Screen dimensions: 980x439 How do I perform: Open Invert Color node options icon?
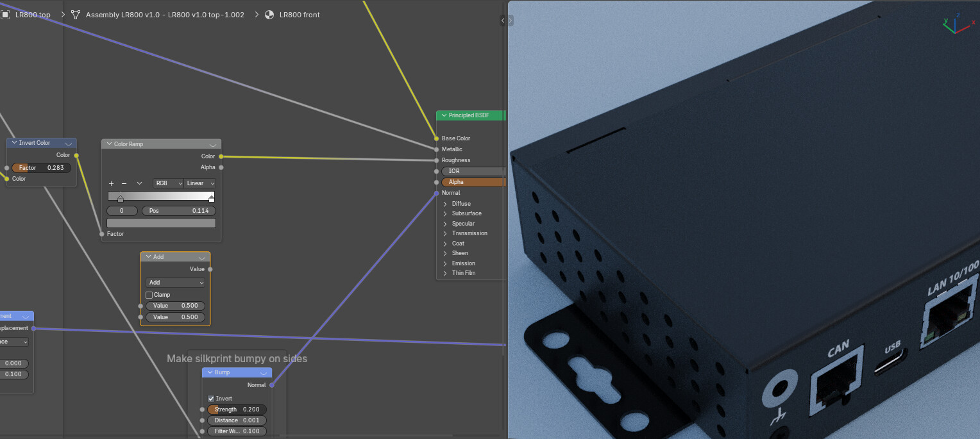tap(69, 144)
